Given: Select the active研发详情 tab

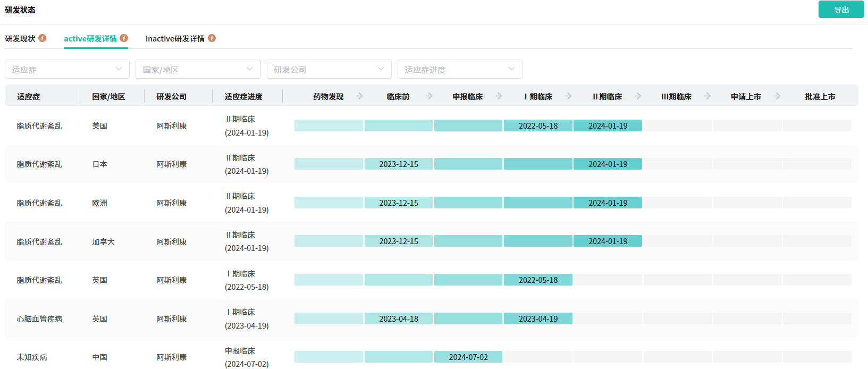Looking at the screenshot, I should (90, 39).
